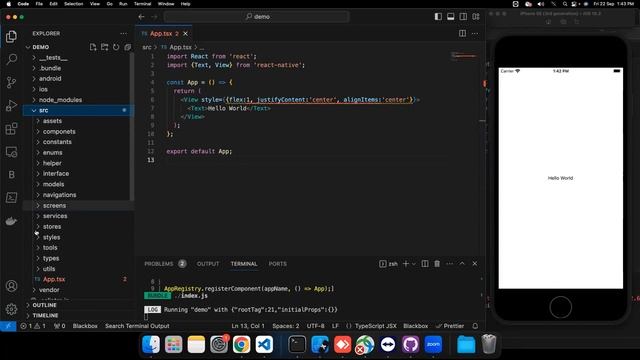Open GitHub Desktop from the Dock
Screen dimensions: 640x360
point(410,345)
